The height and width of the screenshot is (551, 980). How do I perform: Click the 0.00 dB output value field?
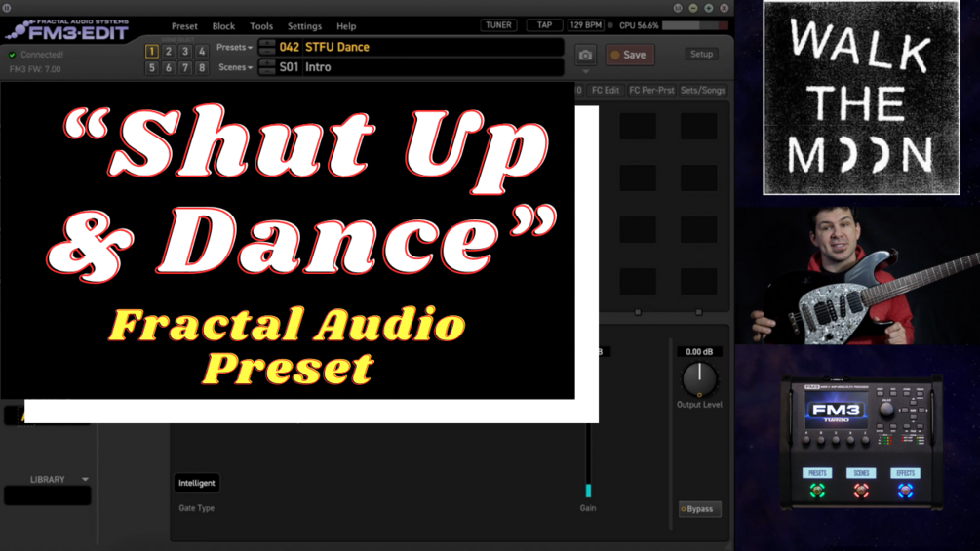coord(699,352)
